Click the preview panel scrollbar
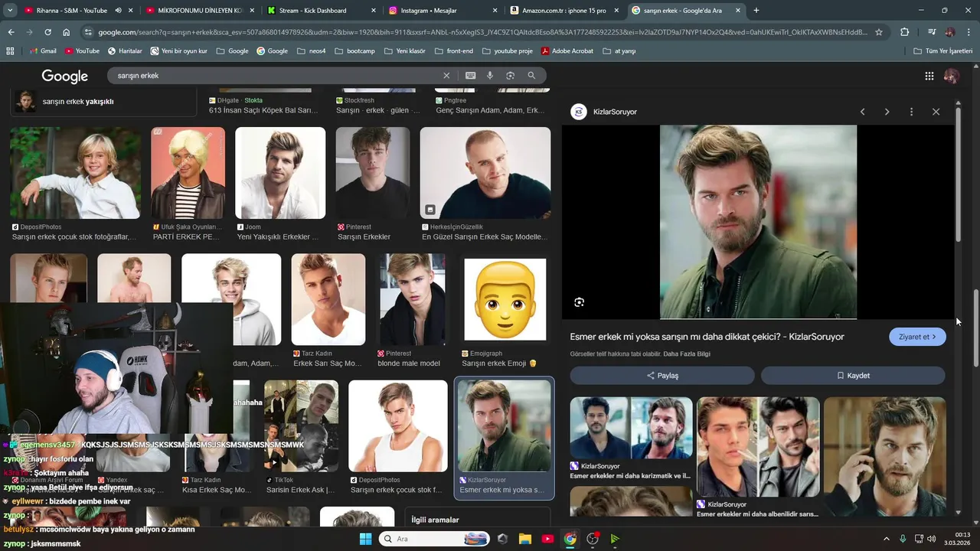The image size is (980, 551). pos(958,176)
